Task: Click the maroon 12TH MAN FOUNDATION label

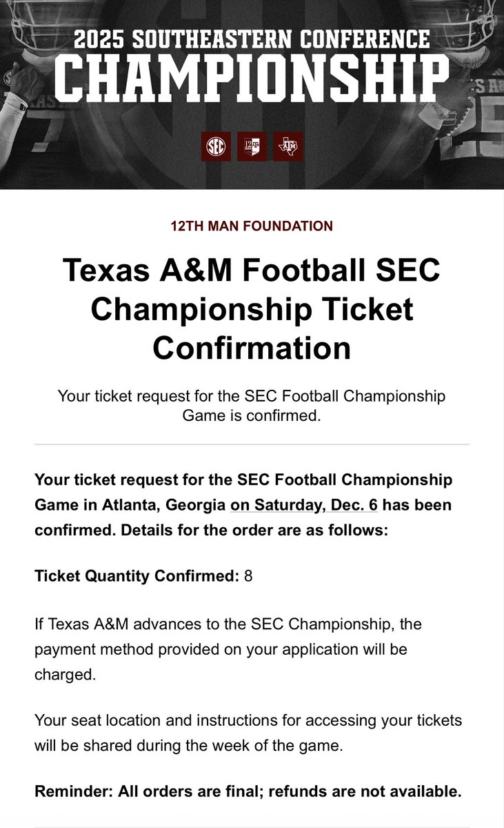Action: pos(252,226)
